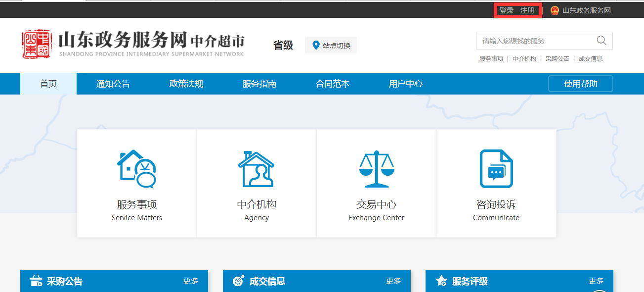Click 更多 in the 服务评级 panel
The height and width of the screenshot is (292, 644).
click(x=596, y=281)
